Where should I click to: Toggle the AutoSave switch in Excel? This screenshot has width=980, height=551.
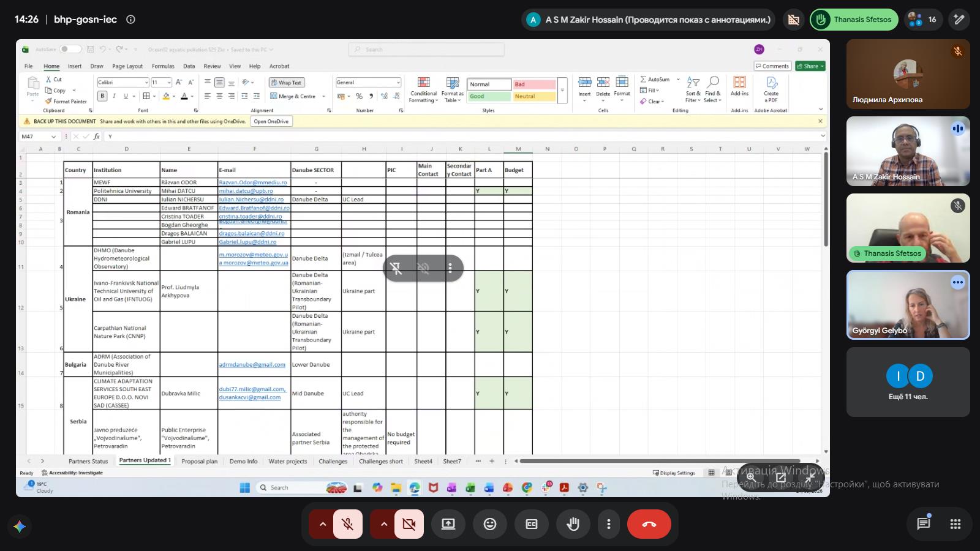pyautogui.click(x=70, y=49)
